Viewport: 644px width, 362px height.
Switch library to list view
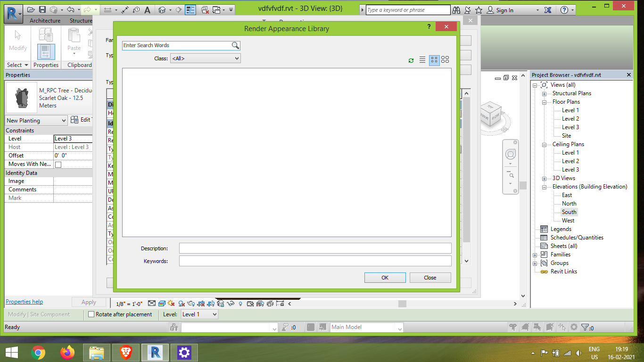422,60
